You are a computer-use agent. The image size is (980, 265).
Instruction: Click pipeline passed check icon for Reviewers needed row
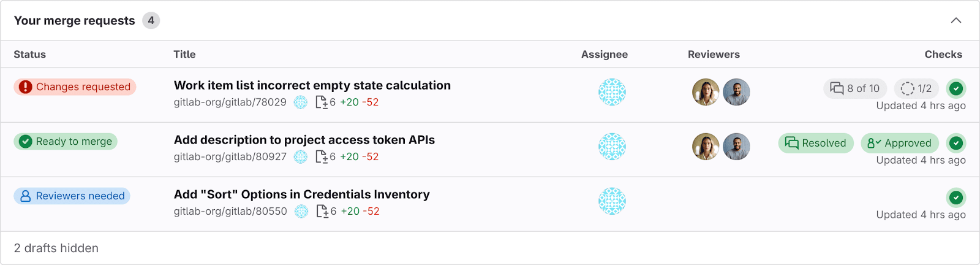pyautogui.click(x=956, y=198)
